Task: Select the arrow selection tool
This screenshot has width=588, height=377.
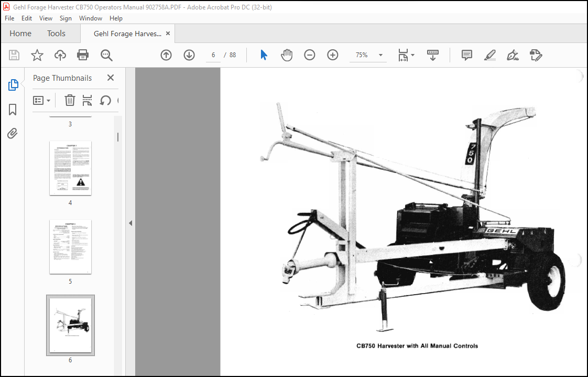Action: tap(264, 55)
